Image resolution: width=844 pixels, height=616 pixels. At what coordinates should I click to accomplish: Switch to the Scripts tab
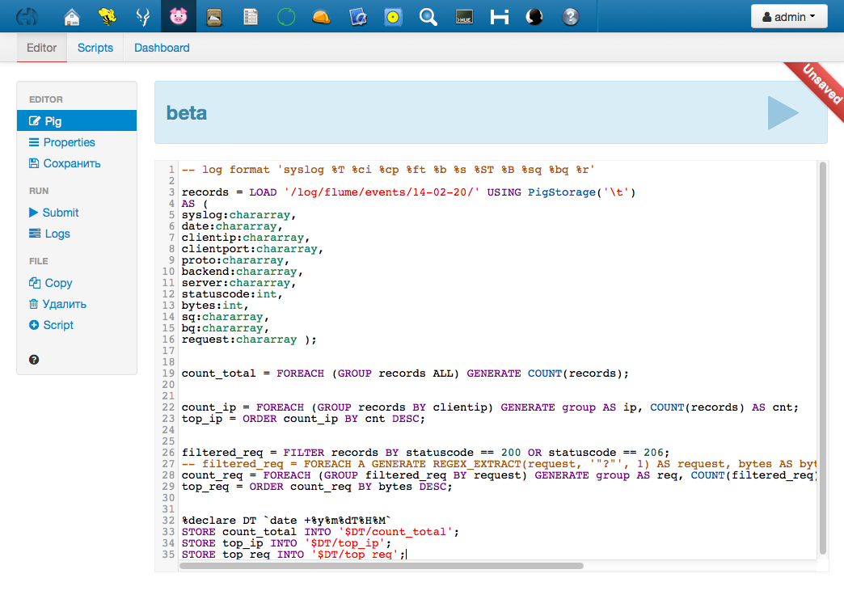[x=95, y=48]
